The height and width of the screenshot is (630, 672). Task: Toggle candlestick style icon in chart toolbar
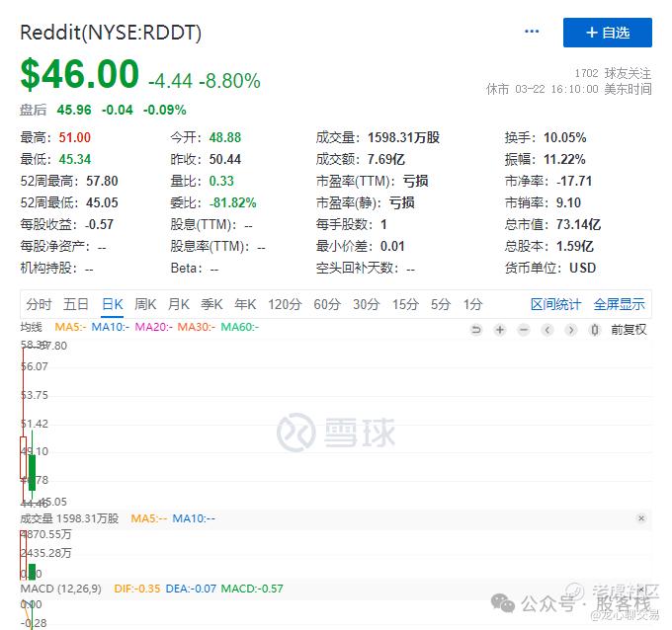(x=595, y=330)
